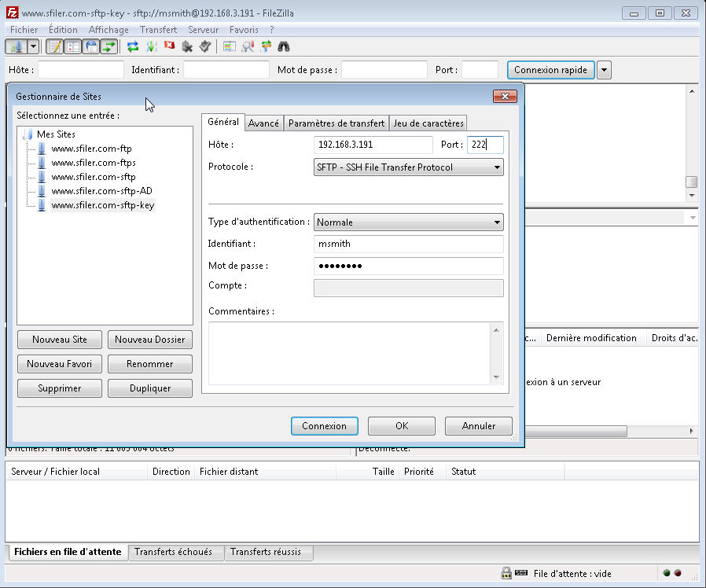Click the Connexion rapide button
Viewport: 706px width, 588px height.
pos(550,70)
